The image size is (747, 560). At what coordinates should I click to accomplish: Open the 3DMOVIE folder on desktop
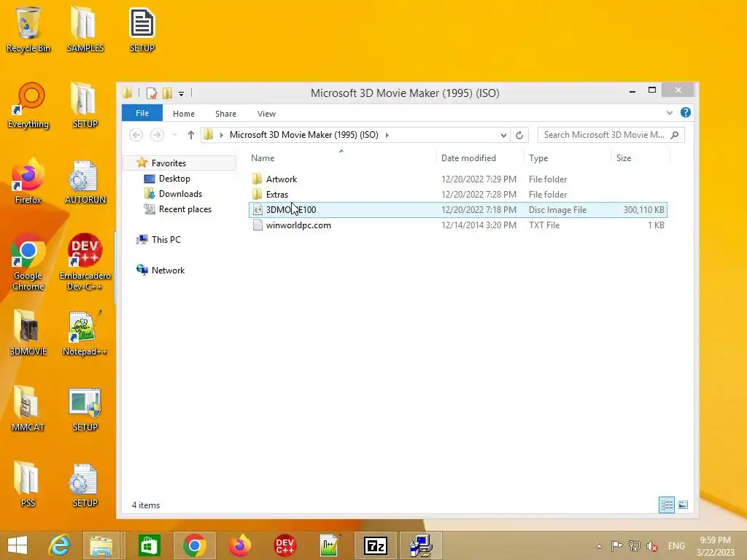28,333
